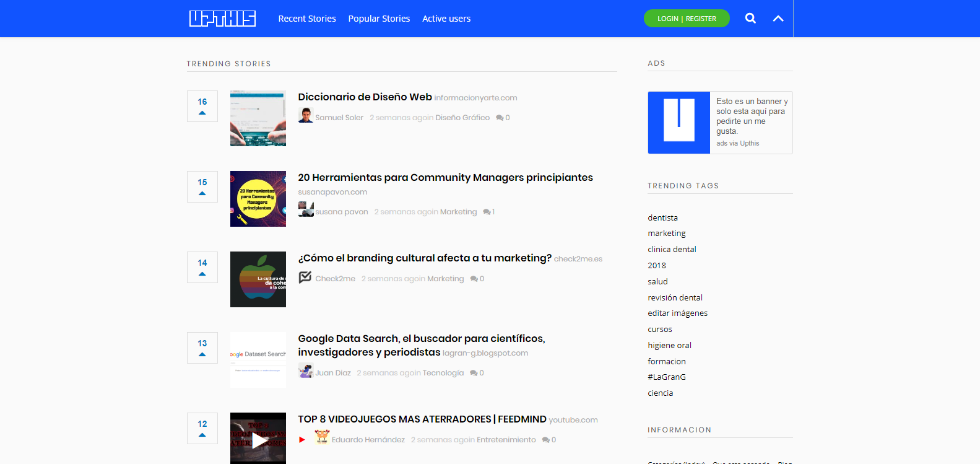The image size is (980, 464).
Task: Open Samuel Soler author link
Action: click(339, 118)
